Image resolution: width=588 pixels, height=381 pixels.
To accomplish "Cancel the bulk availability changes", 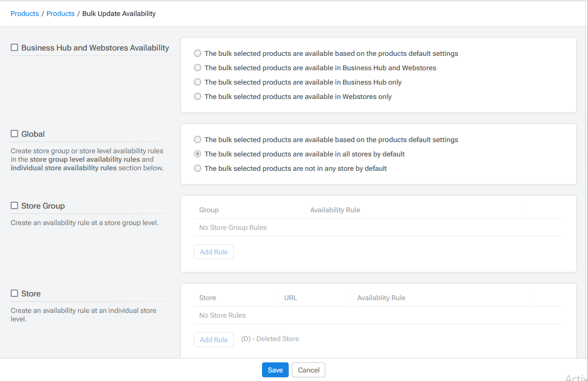I will pos(308,370).
